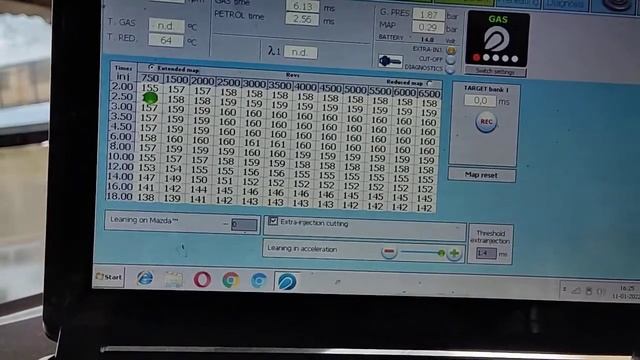Select the 4.50 injection time row header
The height and width of the screenshot is (360, 640).
[x=120, y=126]
